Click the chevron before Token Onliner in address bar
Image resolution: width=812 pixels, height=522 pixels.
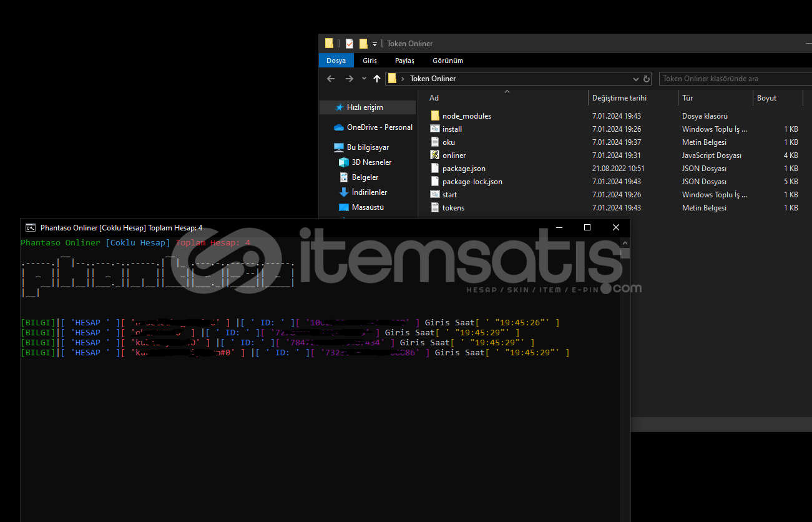(x=403, y=79)
